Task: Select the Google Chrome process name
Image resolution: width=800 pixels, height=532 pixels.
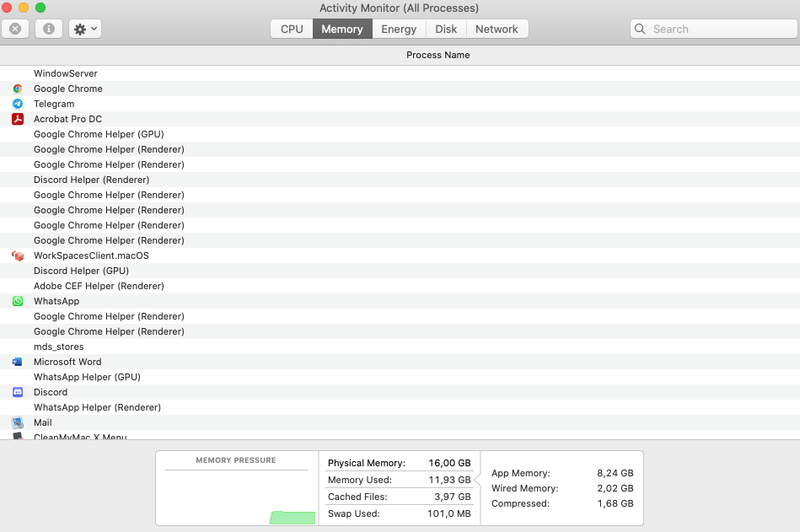Action: 68,89
